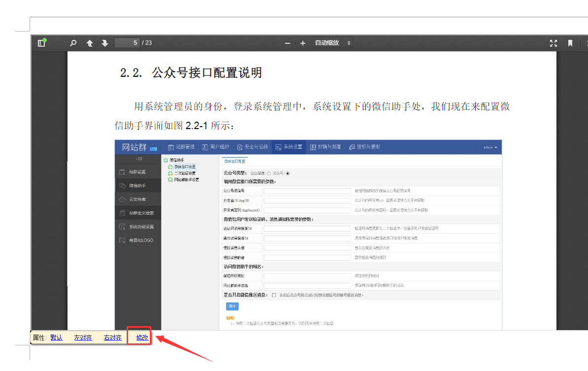Screen dimensions: 588x371
Task: Switch to presentation fullscreen mode
Action: pos(553,43)
